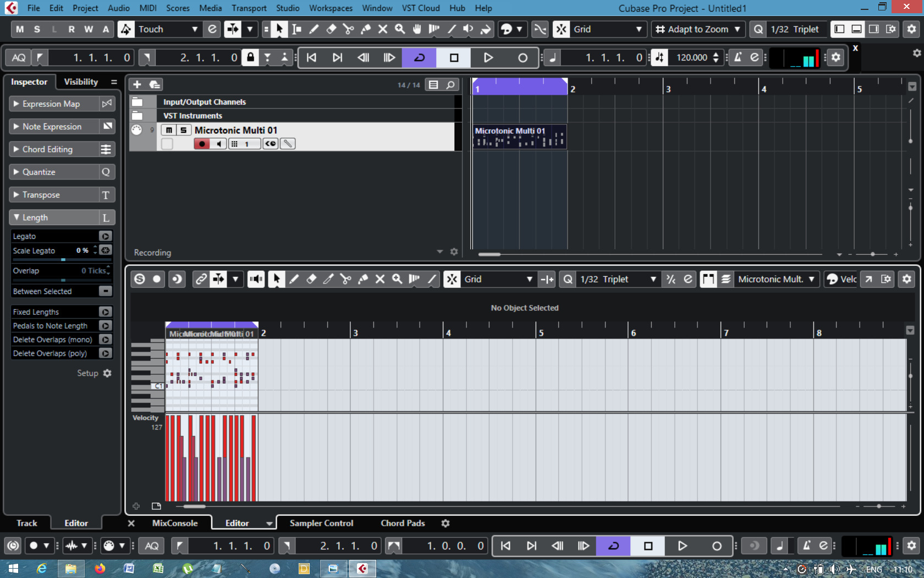Select the key editor Erase tool
Image resolution: width=924 pixels, height=578 pixels.
[311, 279]
